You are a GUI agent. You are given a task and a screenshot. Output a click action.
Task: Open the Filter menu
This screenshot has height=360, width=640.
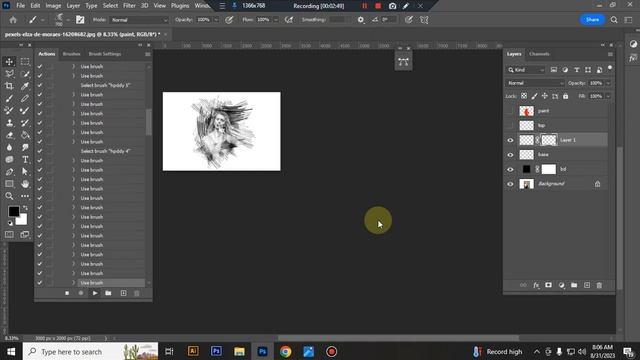(x=129, y=6)
